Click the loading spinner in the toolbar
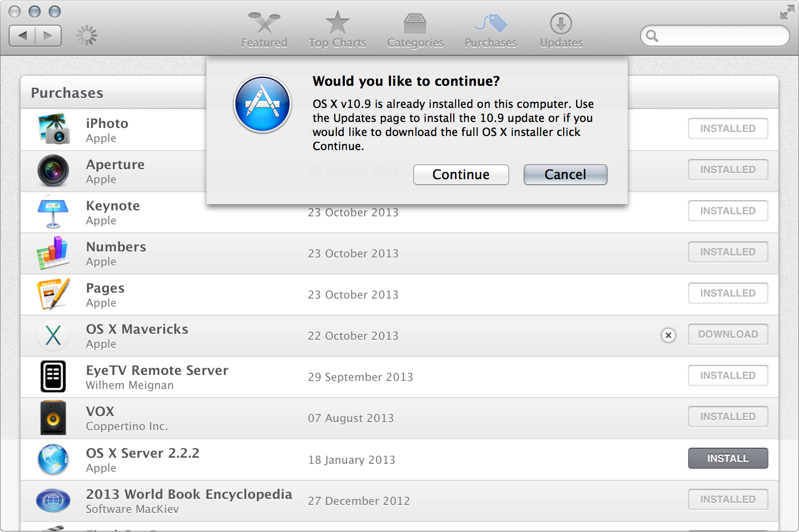The image size is (799, 532). pos(87,36)
